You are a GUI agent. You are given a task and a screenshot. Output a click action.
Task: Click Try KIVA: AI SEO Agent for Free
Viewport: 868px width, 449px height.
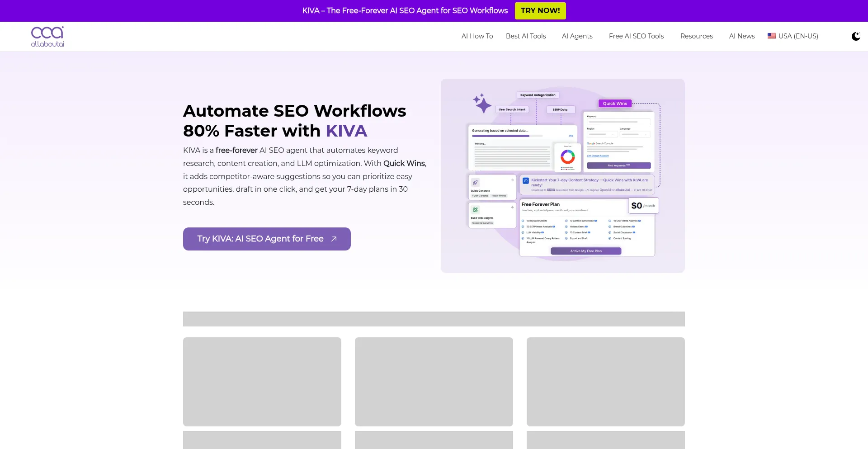[260, 239]
